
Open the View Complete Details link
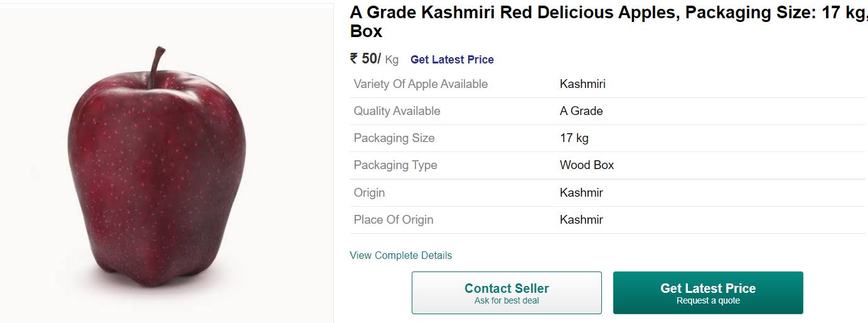pos(400,255)
